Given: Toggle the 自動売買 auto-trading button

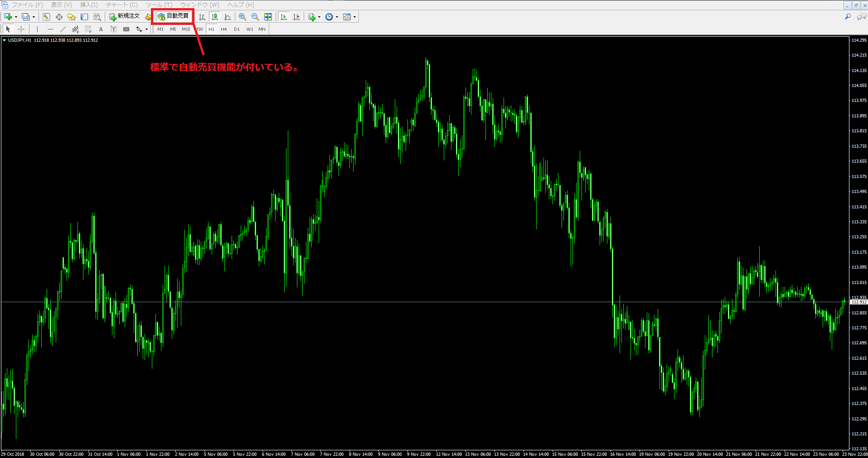Looking at the screenshot, I should pyautogui.click(x=173, y=16).
